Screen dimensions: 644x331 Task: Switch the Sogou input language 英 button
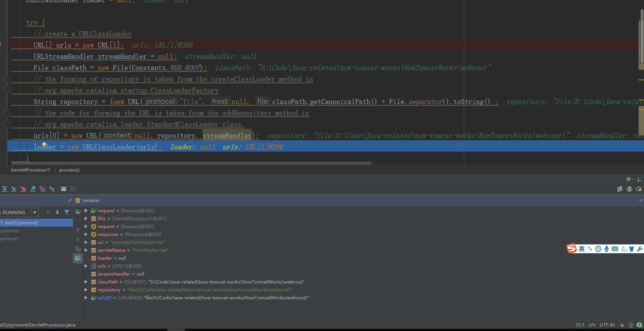[582, 249]
